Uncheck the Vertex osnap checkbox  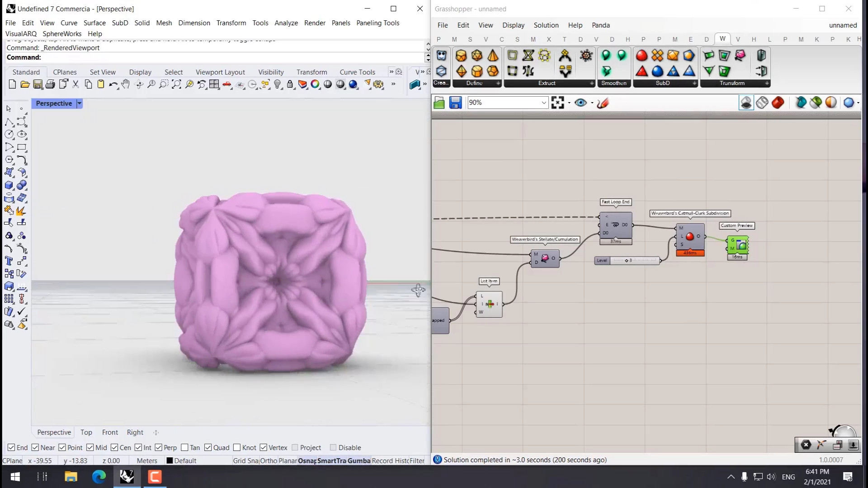(x=264, y=447)
